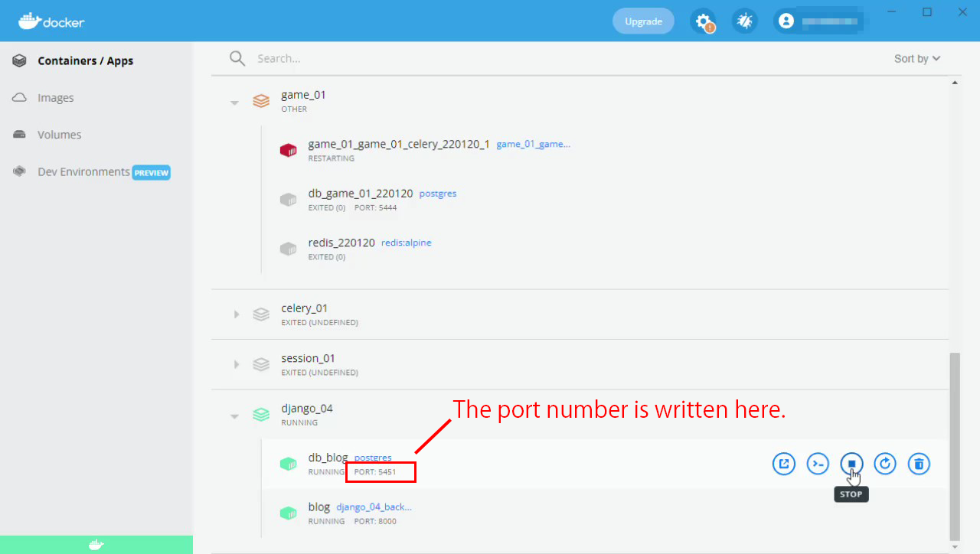This screenshot has height=554, width=980.
Task: Select db_game_01_220120 container name
Action: click(361, 194)
